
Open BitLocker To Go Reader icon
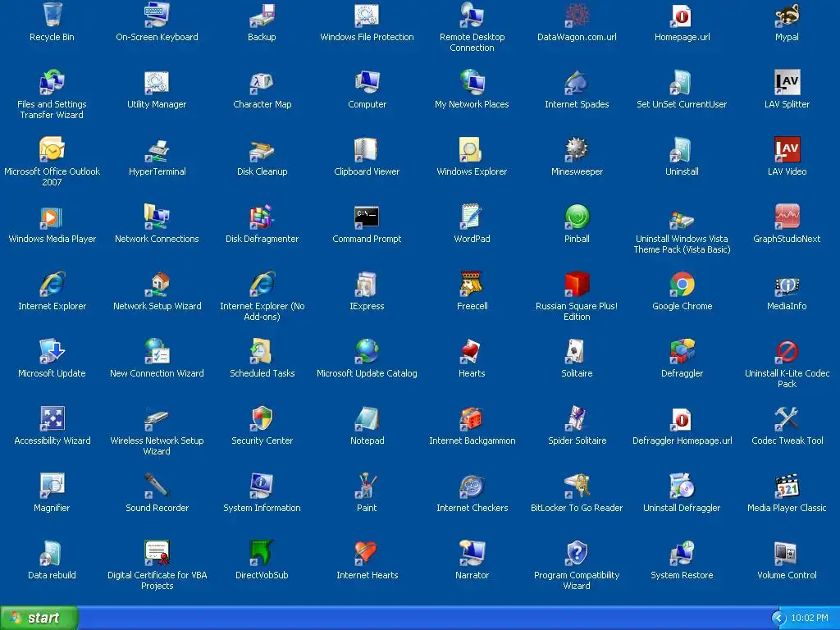pos(577,486)
